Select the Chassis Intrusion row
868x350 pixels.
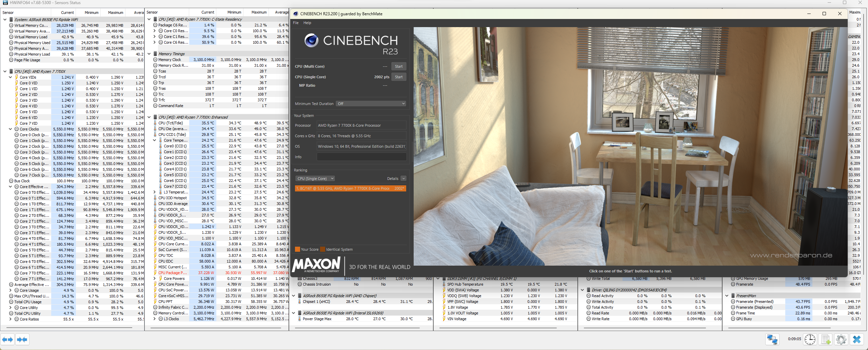(361, 284)
